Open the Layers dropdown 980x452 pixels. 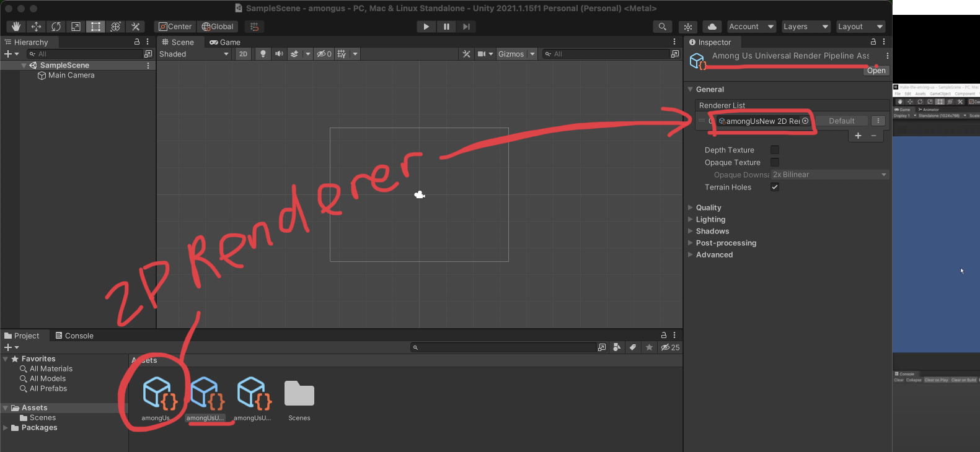[x=805, y=27]
